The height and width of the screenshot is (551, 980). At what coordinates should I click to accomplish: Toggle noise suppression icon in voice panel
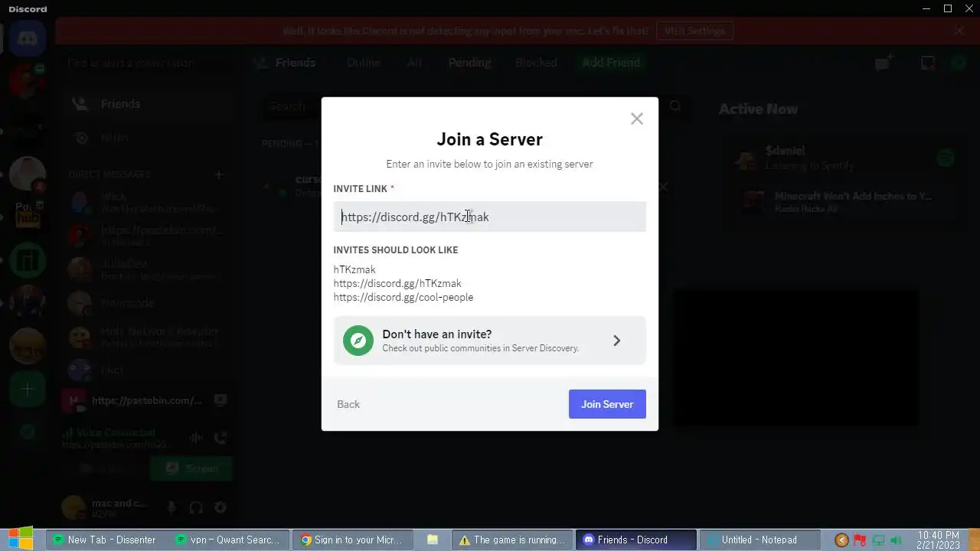[196, 438]
